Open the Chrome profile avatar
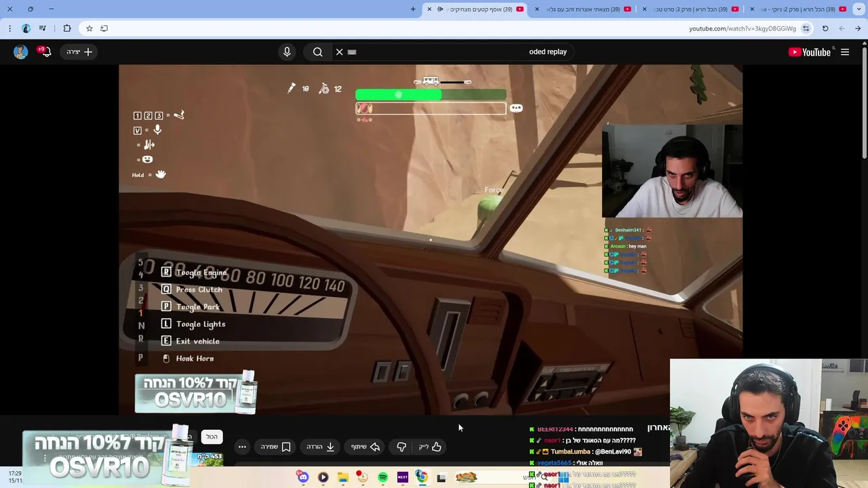Viewport: 868px width, 488px height. point(26,28)
